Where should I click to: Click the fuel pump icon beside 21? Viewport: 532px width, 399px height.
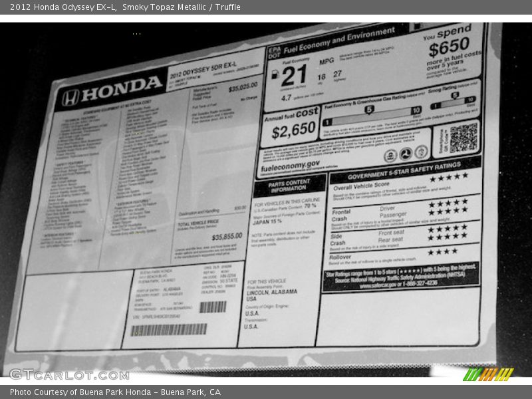tap(275, 74)
